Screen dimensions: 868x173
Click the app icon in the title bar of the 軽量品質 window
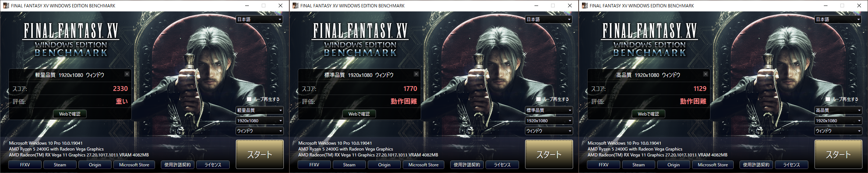point(6,6)
